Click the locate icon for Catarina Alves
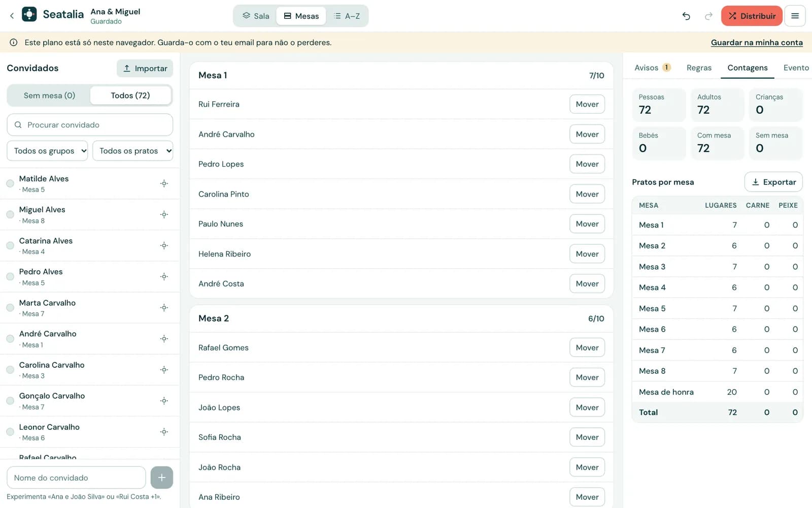This screenshot has height=508, width=812. (164, 245)
